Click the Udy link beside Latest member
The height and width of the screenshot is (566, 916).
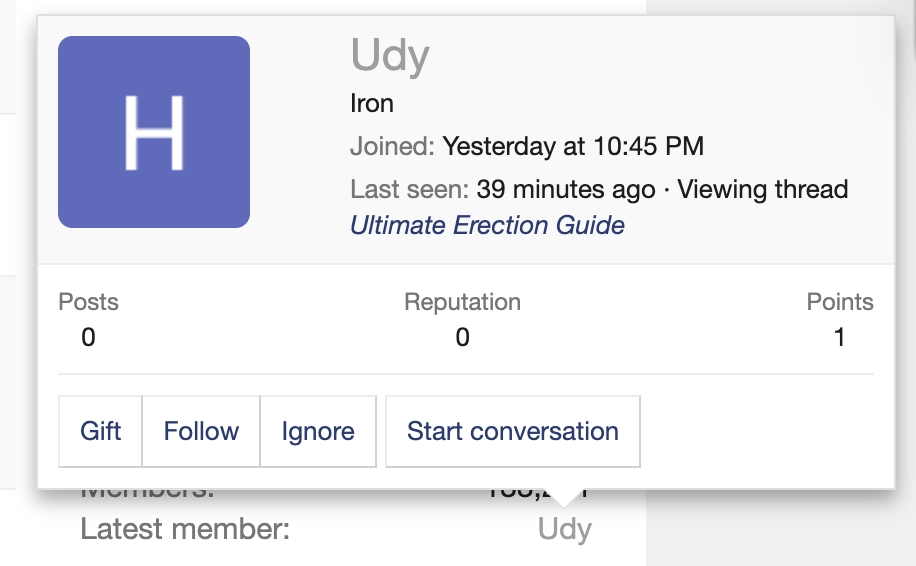(x=564, y=529)
